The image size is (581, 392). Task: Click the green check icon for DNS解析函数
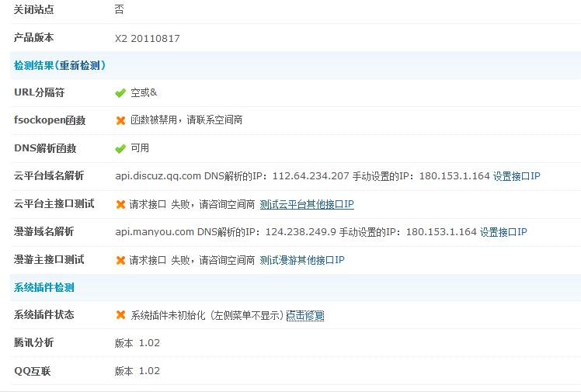click(120, 148)
